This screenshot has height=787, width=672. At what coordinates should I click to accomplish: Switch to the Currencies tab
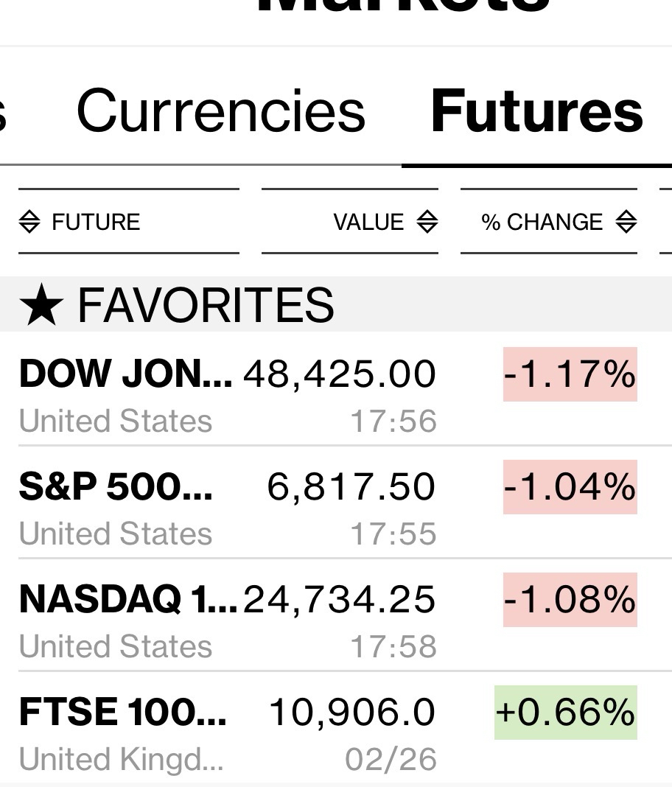220,111
